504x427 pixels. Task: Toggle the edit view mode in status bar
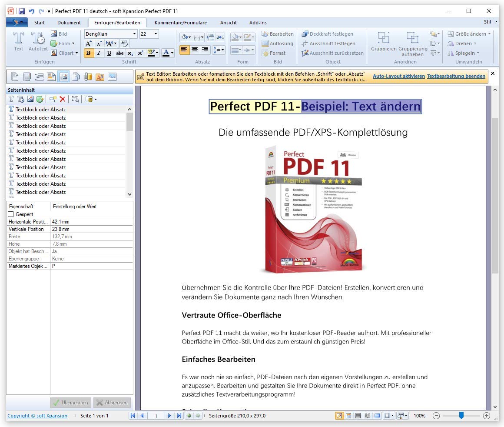[x=339, y=416]
